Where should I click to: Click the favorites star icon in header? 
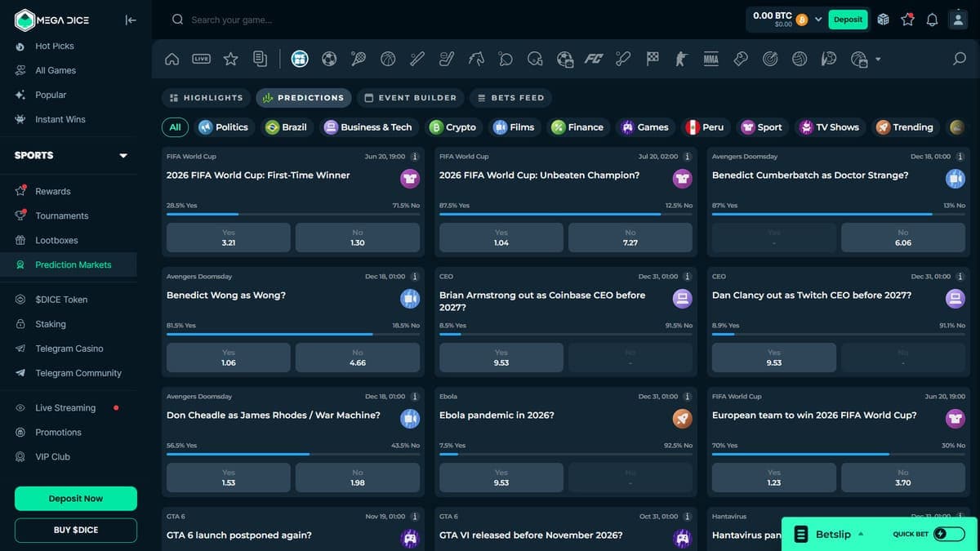click(x=907, y=20)
